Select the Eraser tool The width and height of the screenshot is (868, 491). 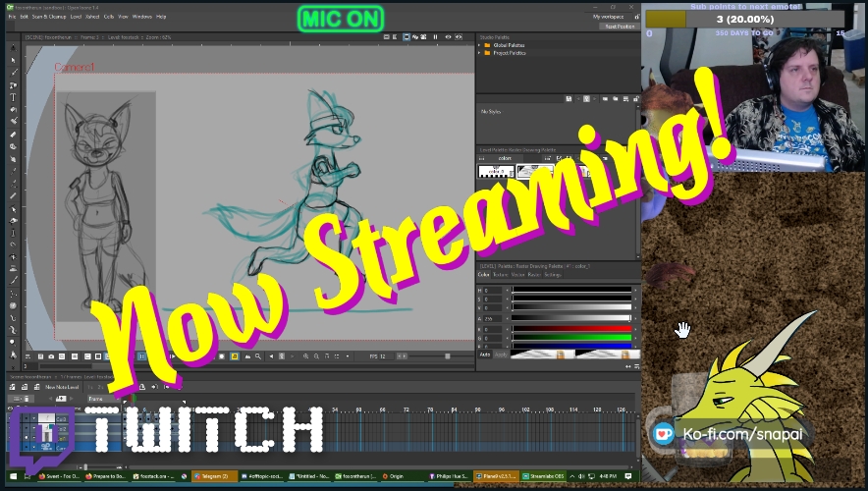click(x=14, y=135)
